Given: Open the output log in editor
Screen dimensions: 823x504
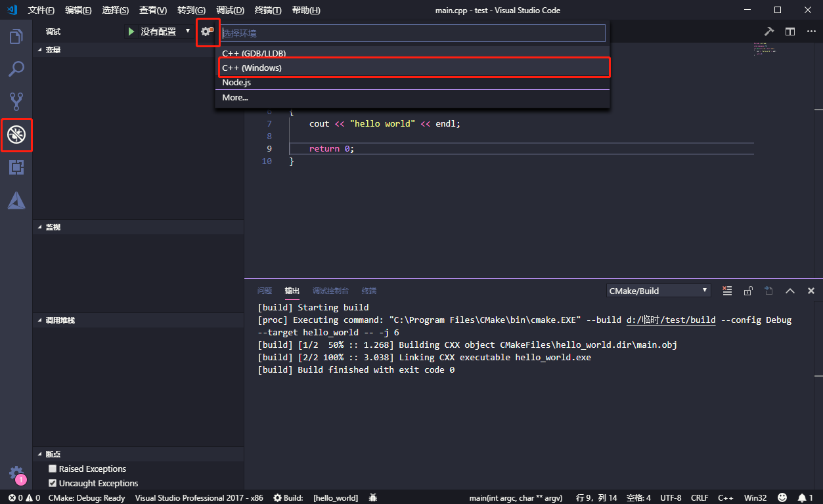Looking at the screenshot, I should point(768,291).
